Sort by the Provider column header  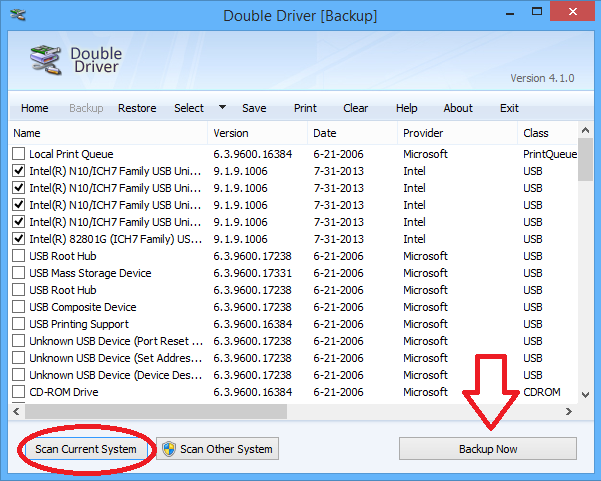click(458, 133)
